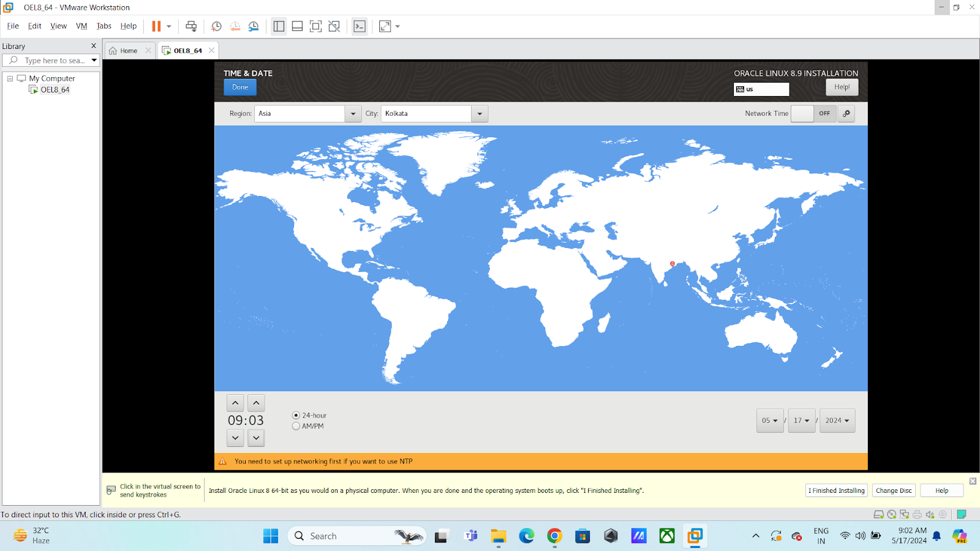Click the Kolkata marker on the map
The image size is (980, 551).
pyautogui.click(x=673, y=264)
